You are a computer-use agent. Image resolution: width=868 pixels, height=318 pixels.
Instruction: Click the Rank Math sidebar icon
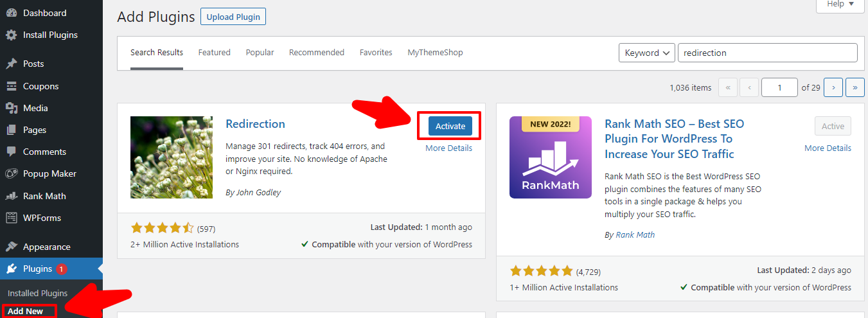(x=11, y=196)
